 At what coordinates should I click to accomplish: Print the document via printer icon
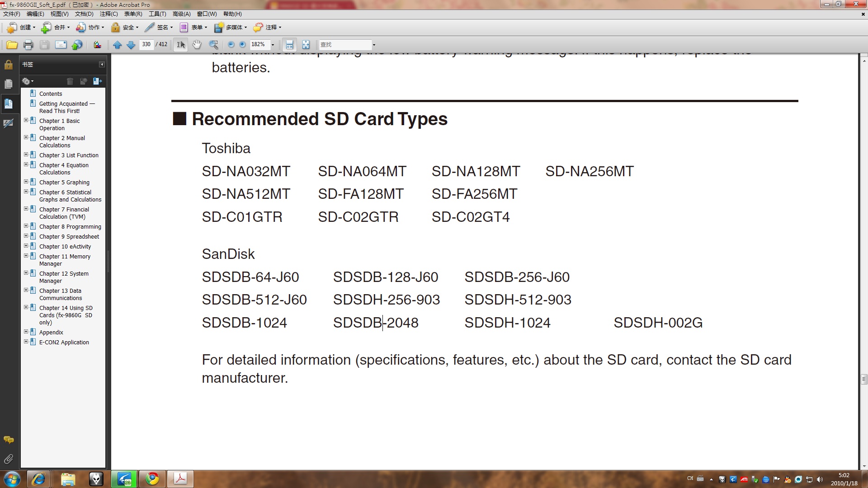(28, 45)
